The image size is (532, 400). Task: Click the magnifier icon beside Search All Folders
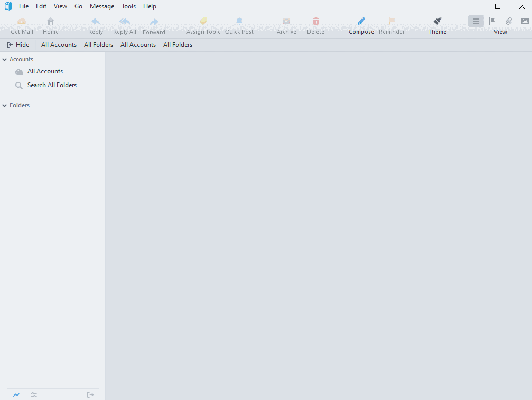19,86
